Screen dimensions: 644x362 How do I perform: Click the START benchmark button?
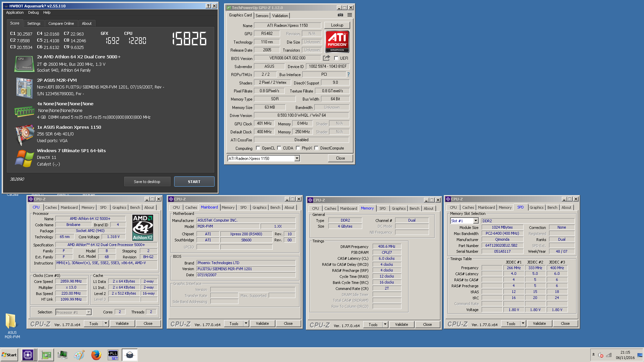(194, 182)
